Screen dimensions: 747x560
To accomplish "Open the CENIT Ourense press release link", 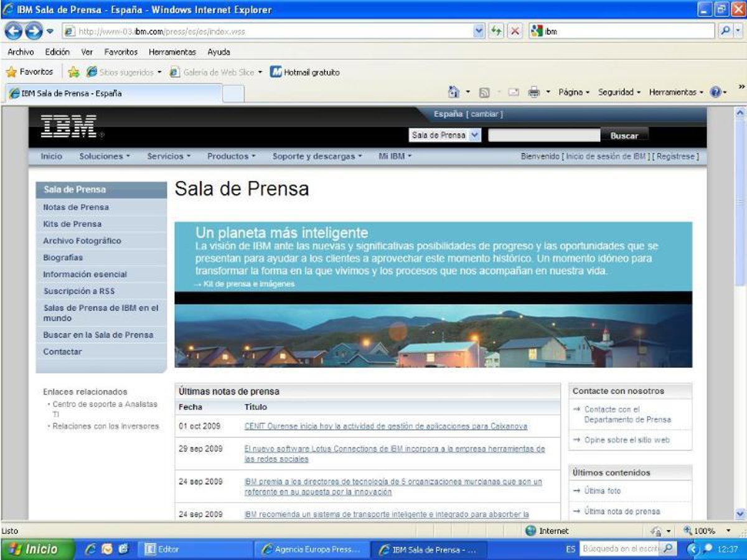I will coord(385,426).
